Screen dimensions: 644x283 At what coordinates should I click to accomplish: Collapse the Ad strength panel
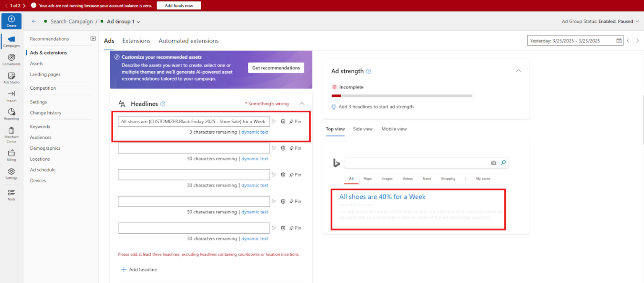pos(519,71)
